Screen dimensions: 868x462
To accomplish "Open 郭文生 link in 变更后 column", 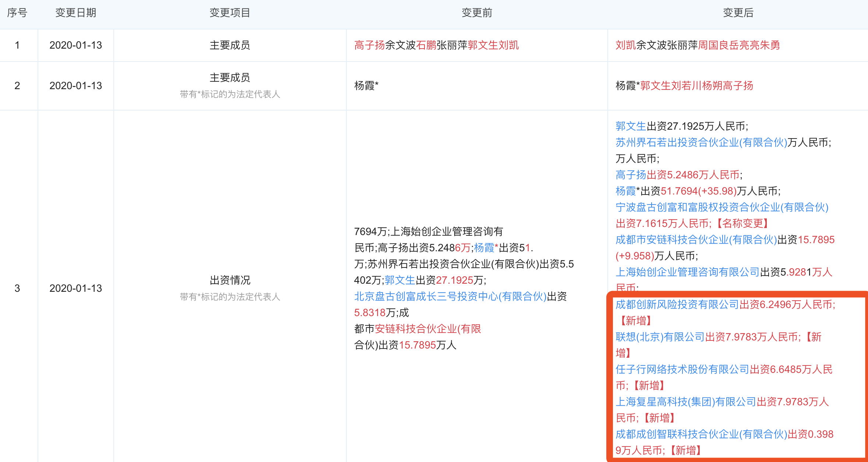I will point(631,126).
